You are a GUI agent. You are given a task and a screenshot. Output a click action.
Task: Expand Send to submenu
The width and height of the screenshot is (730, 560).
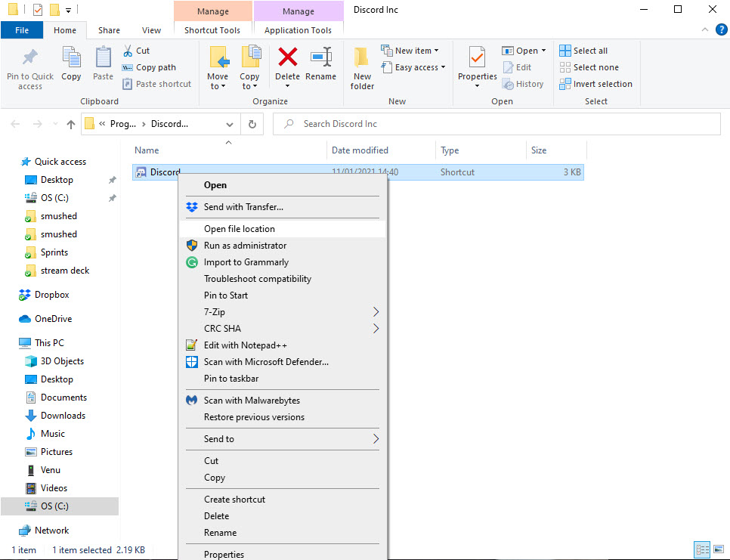point(282,439)
